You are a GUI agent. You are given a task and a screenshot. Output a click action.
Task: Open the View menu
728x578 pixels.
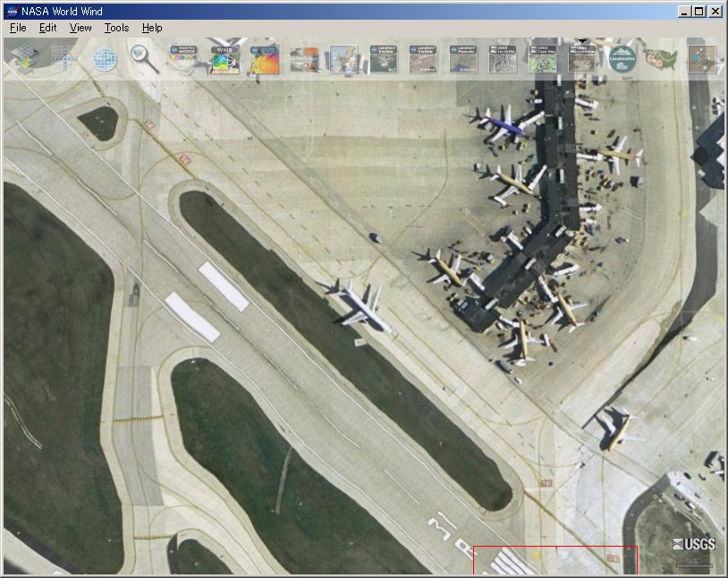tap(80, 28)
